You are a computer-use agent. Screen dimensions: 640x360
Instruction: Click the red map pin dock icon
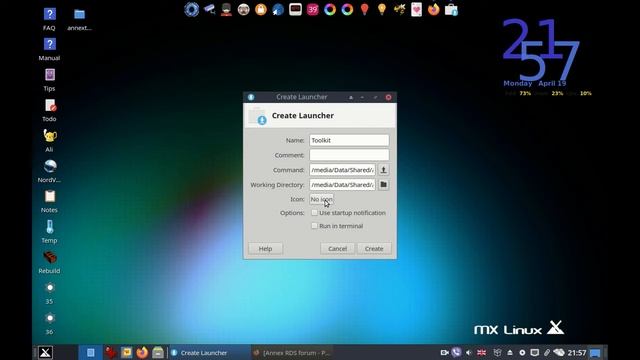364,9
